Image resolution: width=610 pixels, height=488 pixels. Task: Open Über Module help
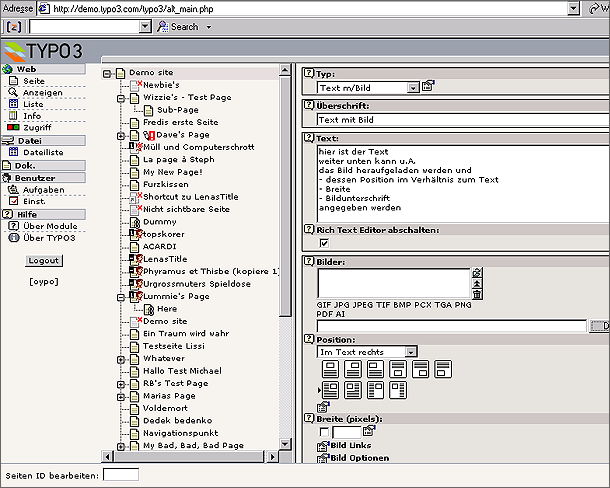click(x=50, y=226)
